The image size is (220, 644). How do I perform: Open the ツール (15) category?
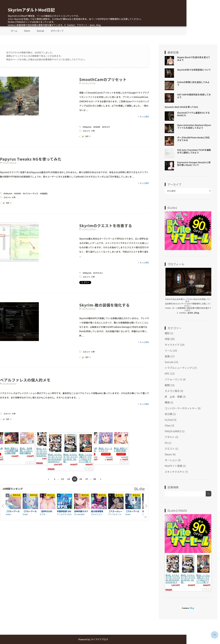pos(171,350)
